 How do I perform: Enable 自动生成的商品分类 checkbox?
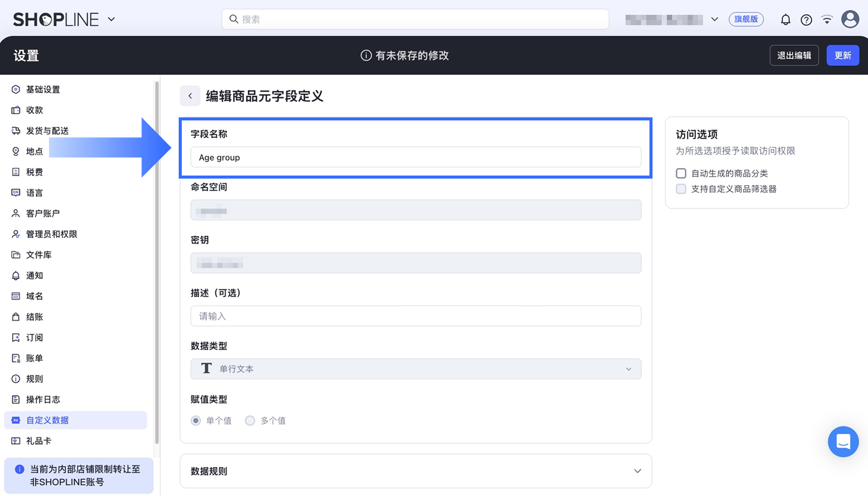point(681,173)
